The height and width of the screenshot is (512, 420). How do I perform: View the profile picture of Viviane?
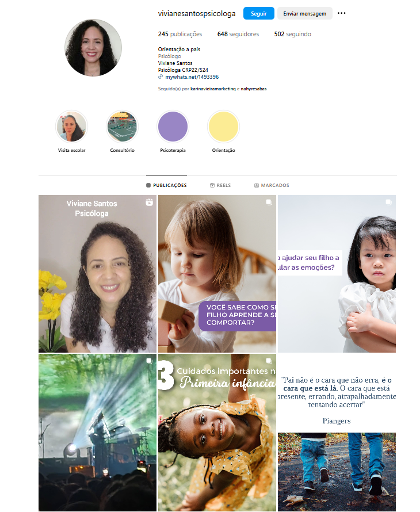click(x=93, y=48)
